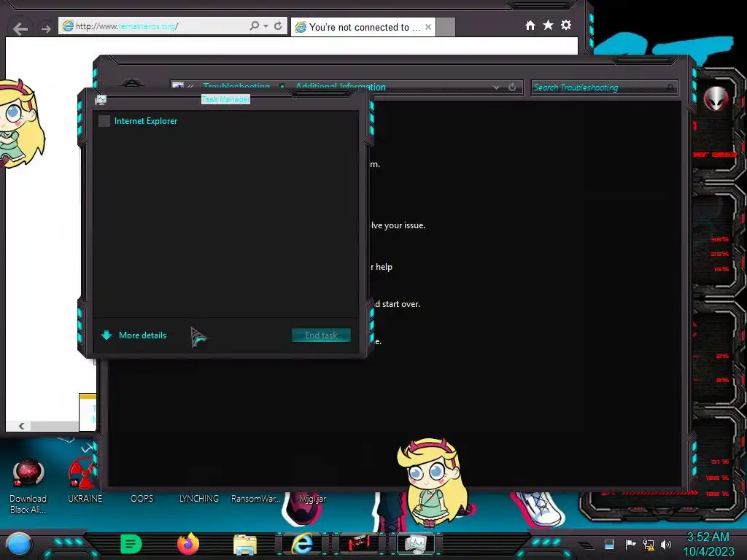Open network status tray icon

pyautogui.click(x=649, y=544)
